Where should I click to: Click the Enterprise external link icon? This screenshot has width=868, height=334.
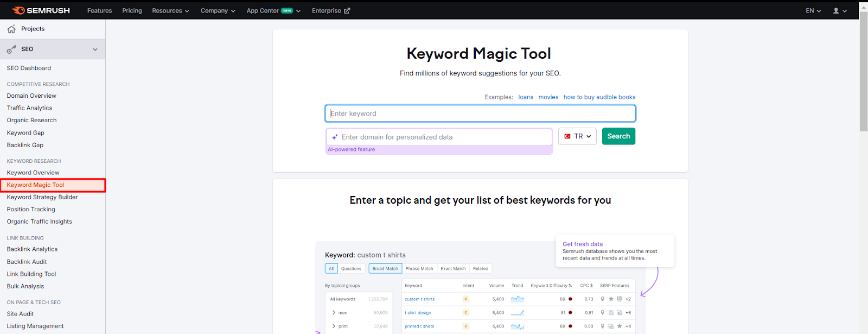point(347,10)
